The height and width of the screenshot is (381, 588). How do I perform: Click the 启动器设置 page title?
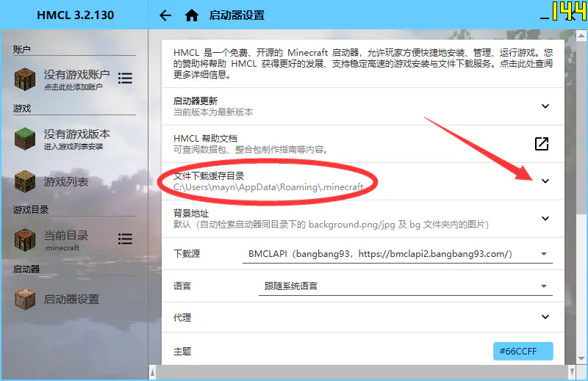coord(237,15)
